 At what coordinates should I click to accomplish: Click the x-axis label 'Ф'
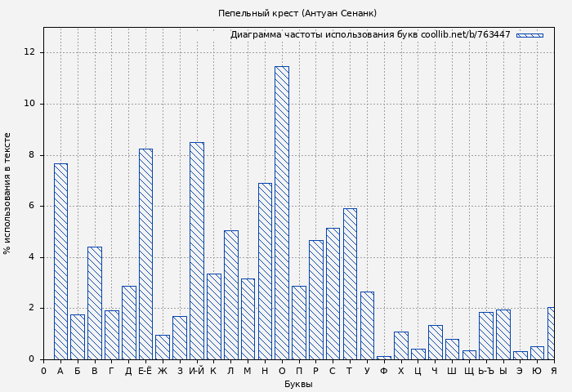(384, 371)
